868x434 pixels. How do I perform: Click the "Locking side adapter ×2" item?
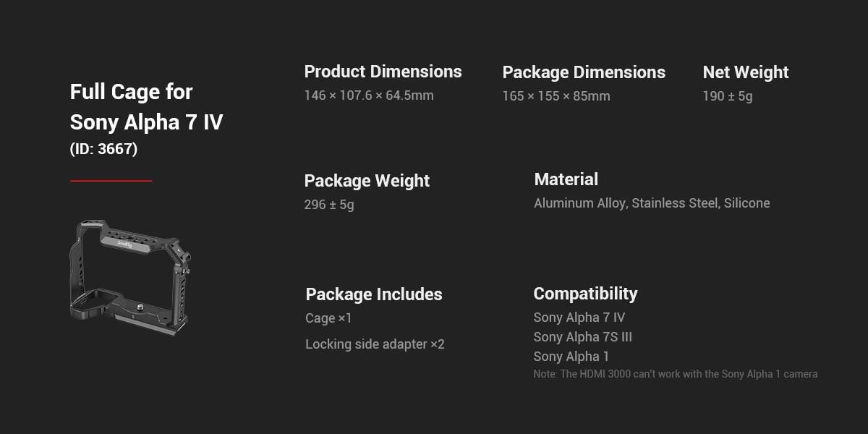tap(375, 344)
